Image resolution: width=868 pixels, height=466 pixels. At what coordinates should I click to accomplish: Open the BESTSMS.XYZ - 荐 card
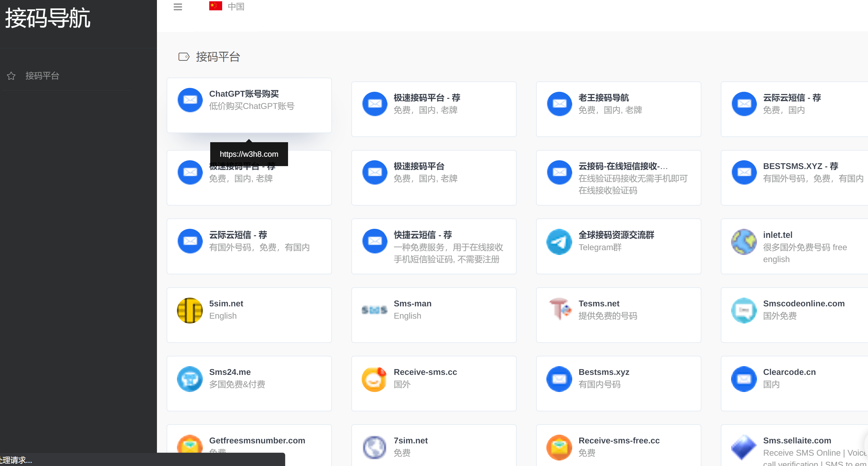point(794,178)
